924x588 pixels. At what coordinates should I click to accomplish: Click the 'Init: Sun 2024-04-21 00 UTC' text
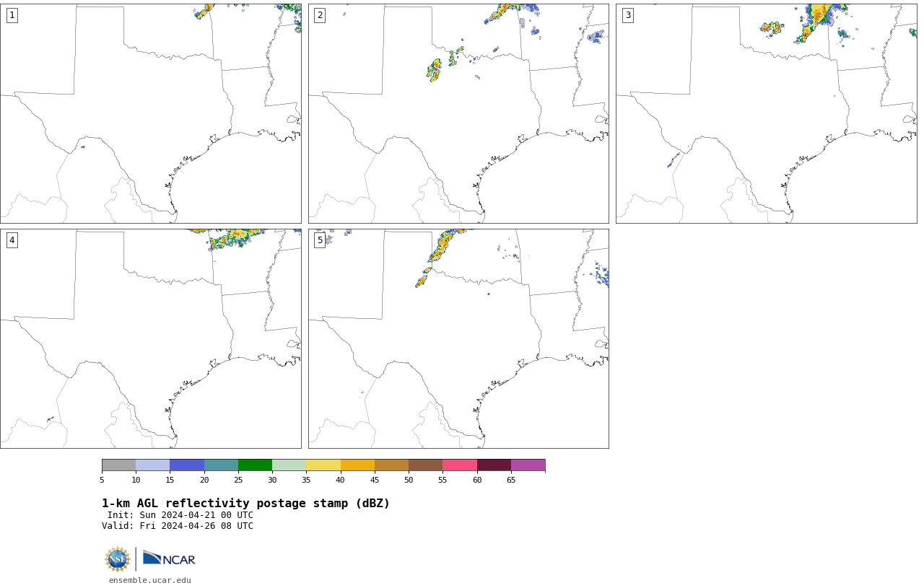point(180,515)
